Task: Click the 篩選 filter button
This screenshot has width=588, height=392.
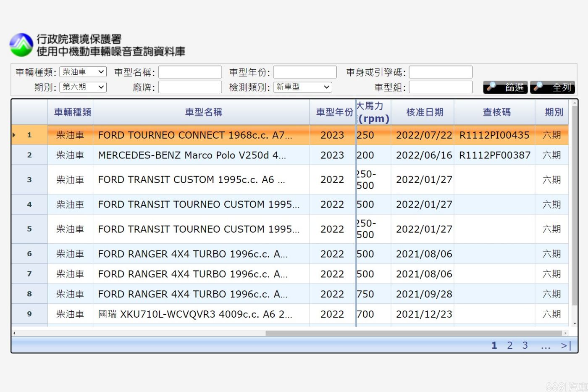Action: [505, 87]
